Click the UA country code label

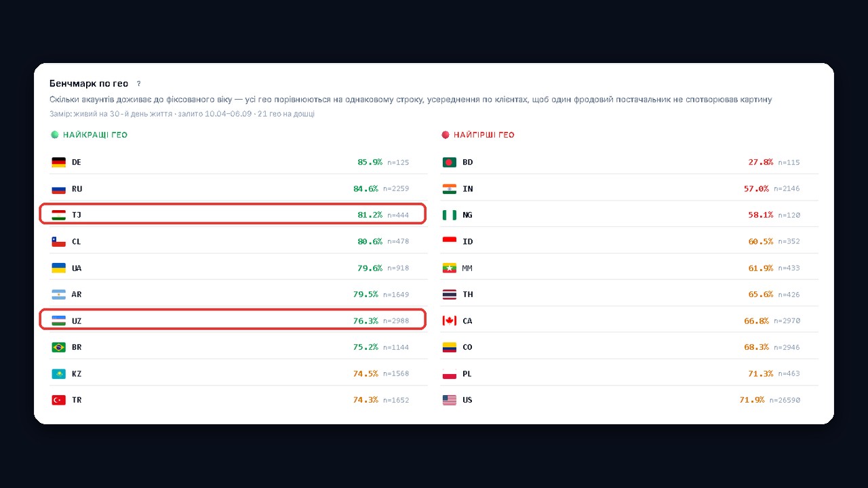pos(77,268)
